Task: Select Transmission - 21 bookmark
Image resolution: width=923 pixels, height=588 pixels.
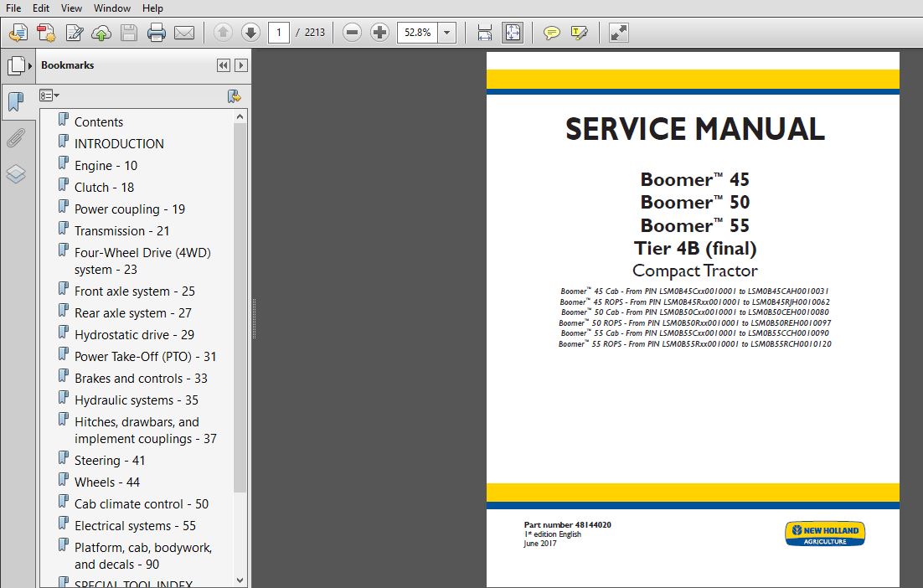Action: click(x=121, y=230)
